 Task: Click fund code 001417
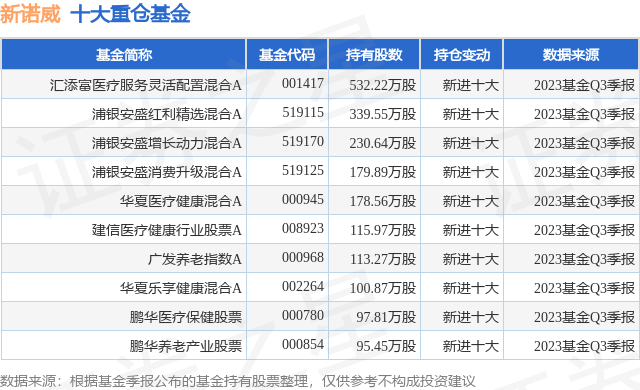tap(303, 83)
